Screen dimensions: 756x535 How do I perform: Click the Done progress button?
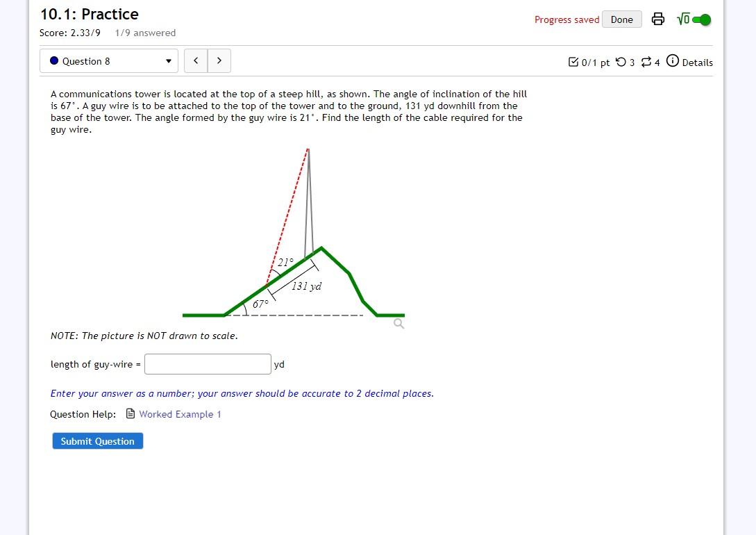[x=621, y=19]
